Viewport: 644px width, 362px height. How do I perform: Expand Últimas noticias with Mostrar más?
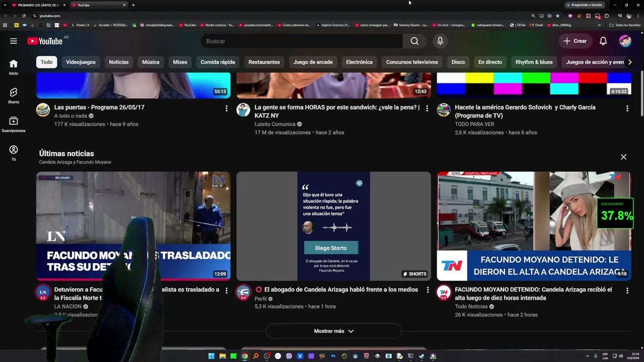tap(334, 331)
